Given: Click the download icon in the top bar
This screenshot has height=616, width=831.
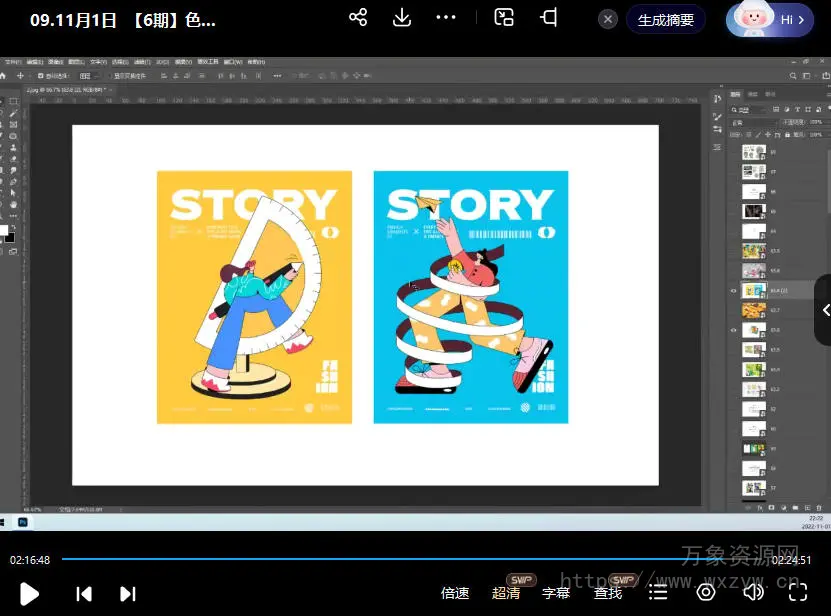Looking at the screenshot, I should [x=402, y=18].
